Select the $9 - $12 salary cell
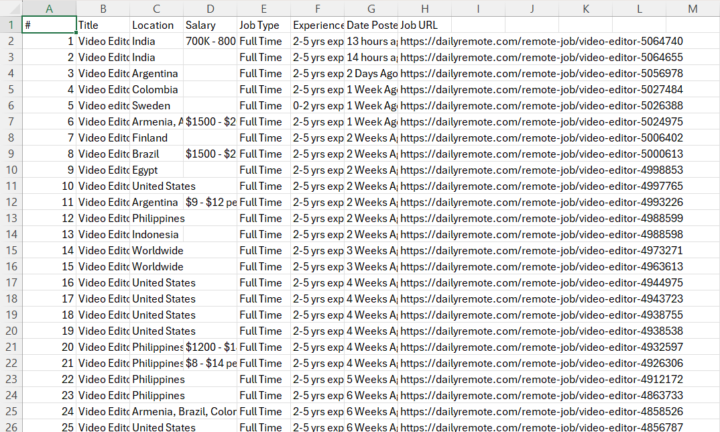 pos(210,202)
